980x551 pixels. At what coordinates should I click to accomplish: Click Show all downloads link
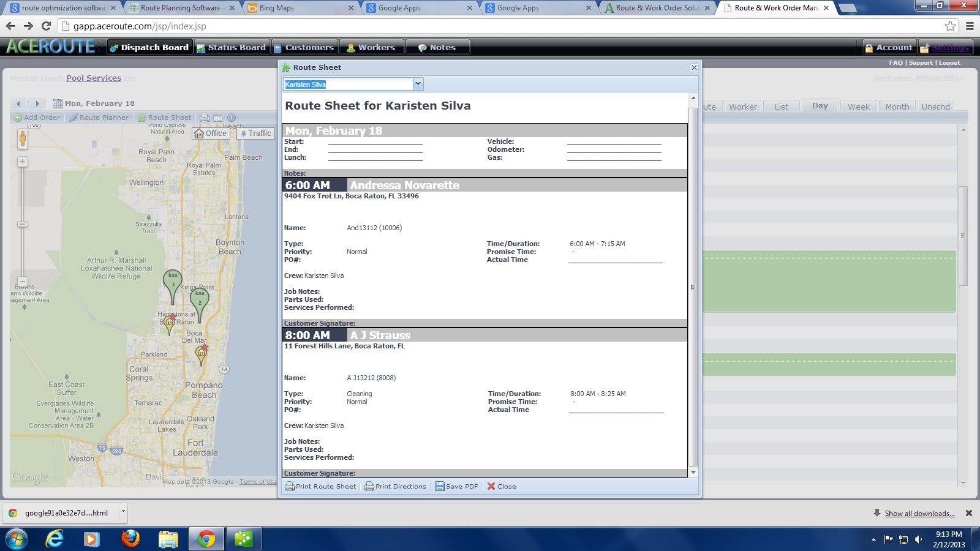tap(919, 513)
